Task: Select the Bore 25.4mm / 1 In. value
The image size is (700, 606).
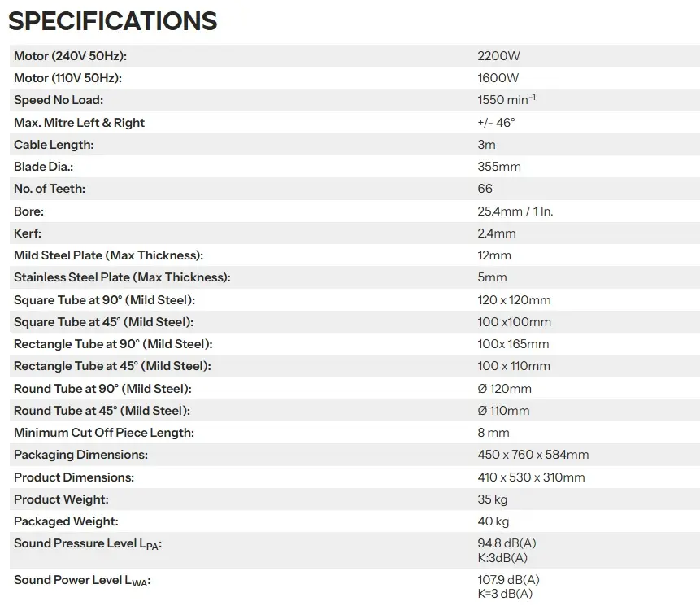Action: [x=515, y=211]
